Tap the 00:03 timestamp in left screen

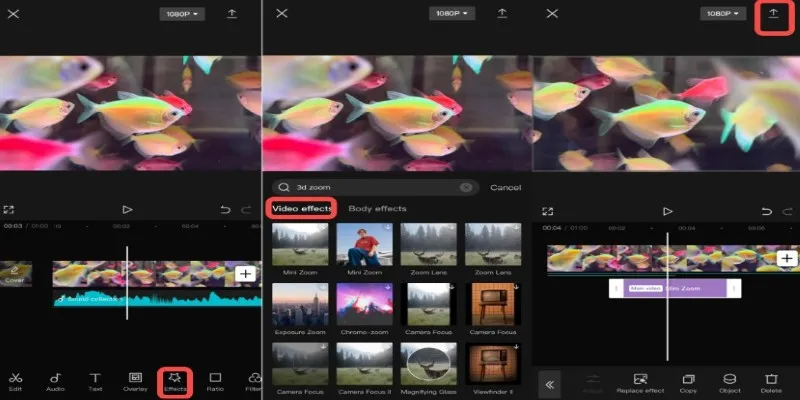click(12, 226)
